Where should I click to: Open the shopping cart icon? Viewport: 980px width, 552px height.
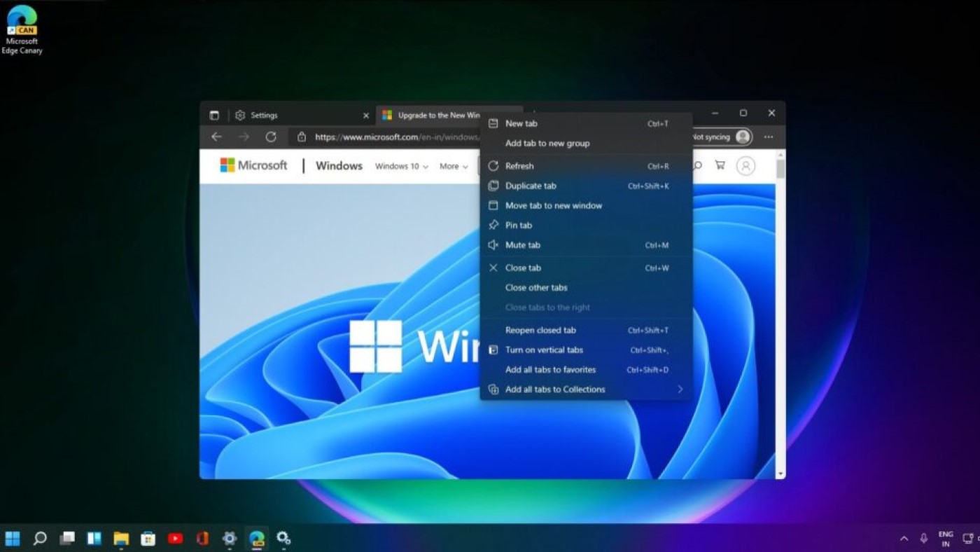720,165
